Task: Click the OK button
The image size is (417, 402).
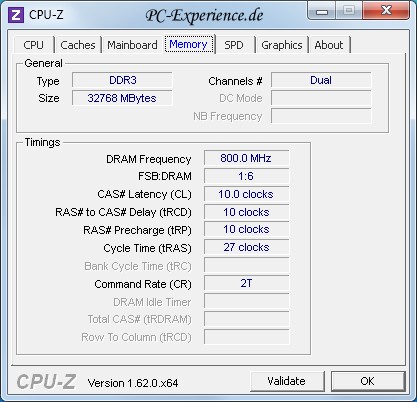Action: click(x=368, y=381)
